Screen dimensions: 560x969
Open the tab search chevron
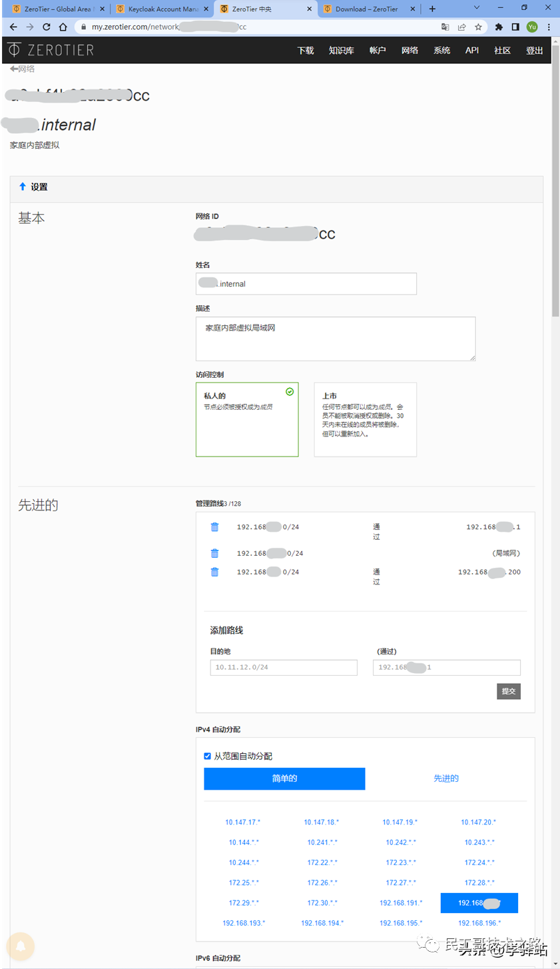pyautogui.click(x=476, y=8)
